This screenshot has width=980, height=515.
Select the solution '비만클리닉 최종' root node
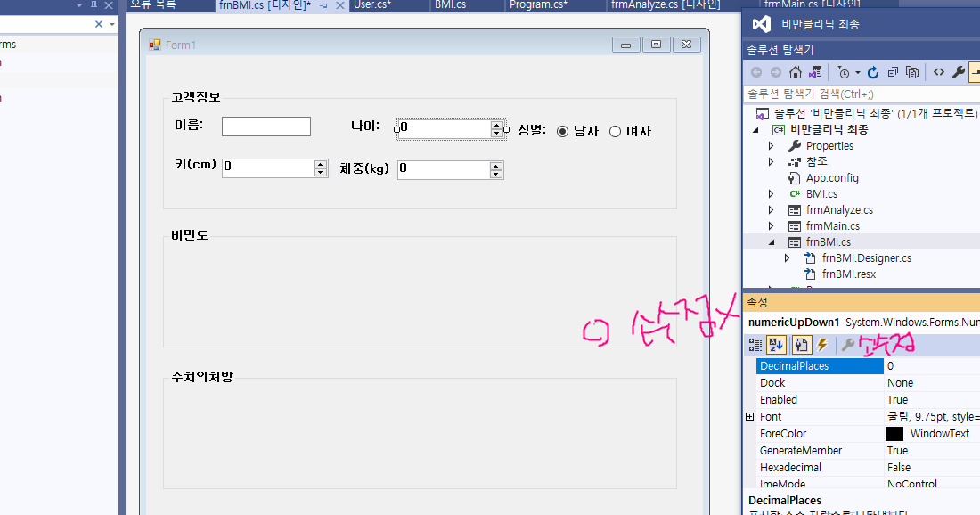[x=875, y=114]
